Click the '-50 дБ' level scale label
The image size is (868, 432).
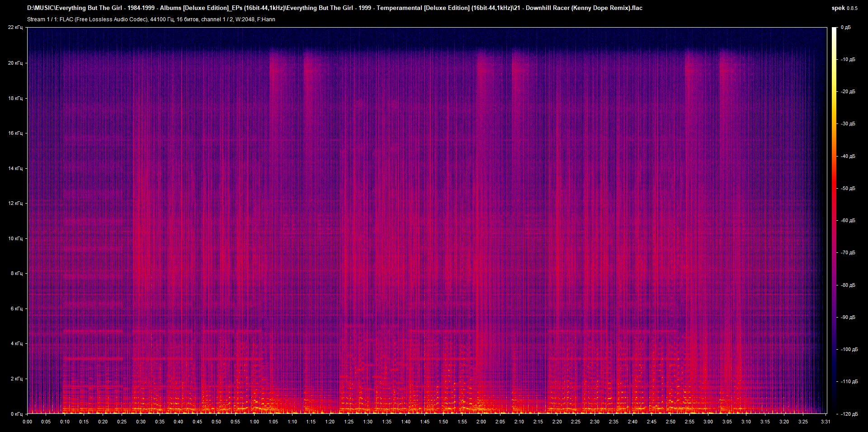848,188
